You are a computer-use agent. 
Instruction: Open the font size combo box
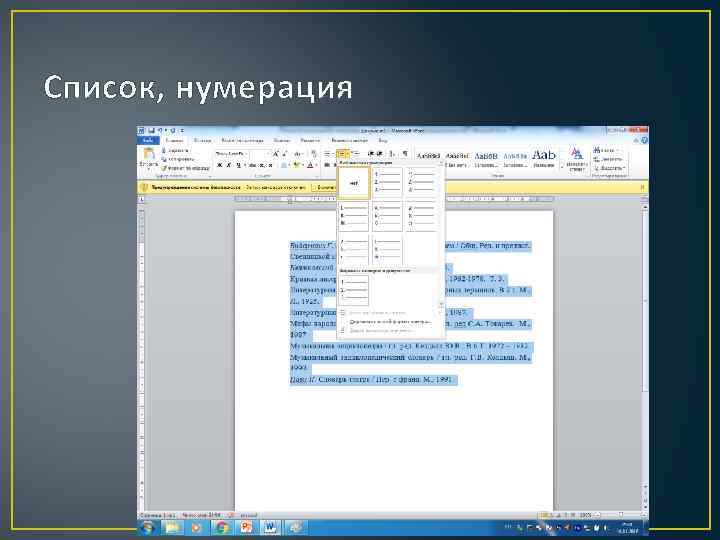point(260,154)
